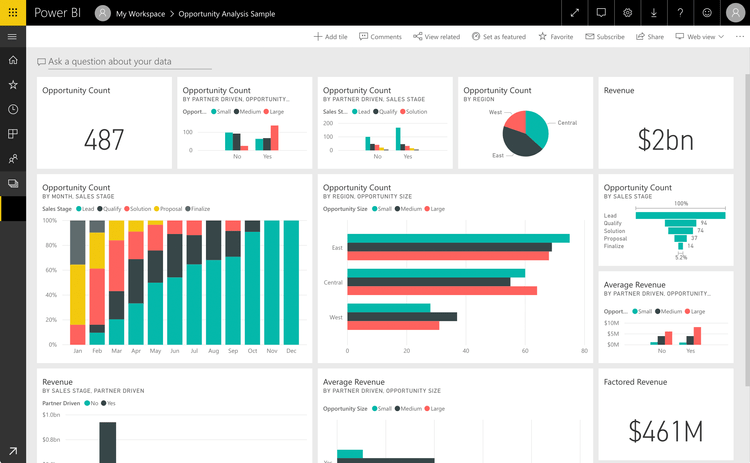The image size is (750, 463).
Task: Open the more options ellipsis menu
Action: click(x=739, y=37)
